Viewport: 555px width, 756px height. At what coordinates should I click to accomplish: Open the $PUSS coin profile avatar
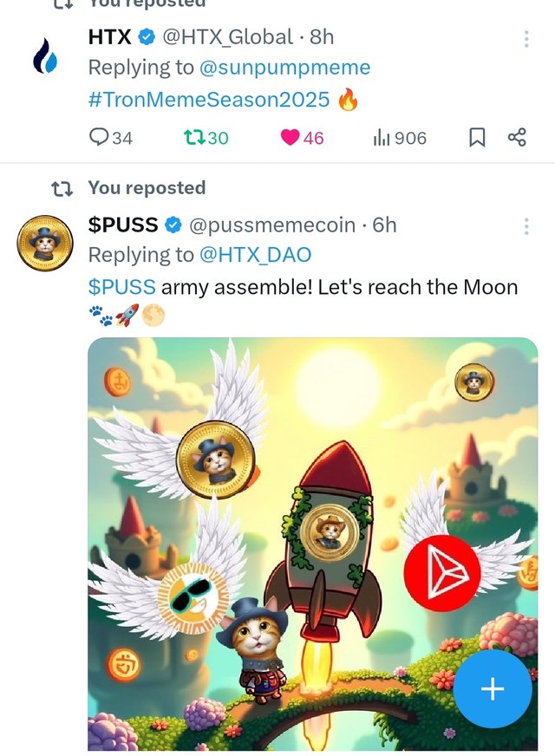[x=45, y=243]
